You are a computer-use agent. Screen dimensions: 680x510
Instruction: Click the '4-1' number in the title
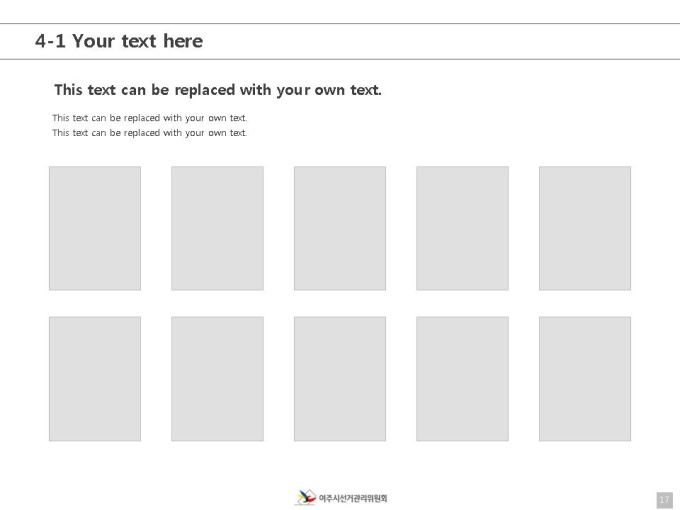50,41
